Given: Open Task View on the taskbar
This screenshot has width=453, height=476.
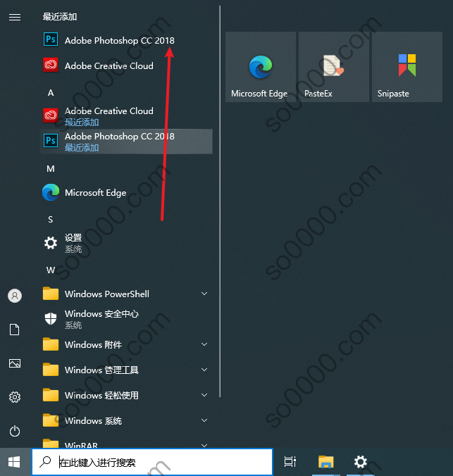Looking at the screenshot, I should click(x=290, y=462).
